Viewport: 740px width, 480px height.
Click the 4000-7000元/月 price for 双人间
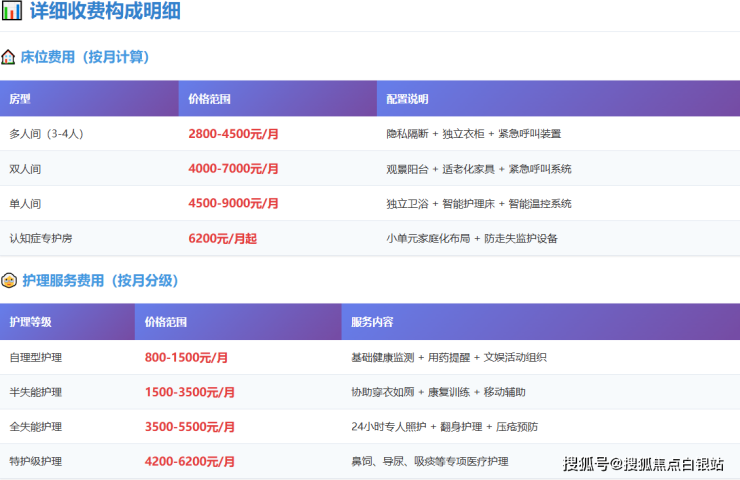233,169
